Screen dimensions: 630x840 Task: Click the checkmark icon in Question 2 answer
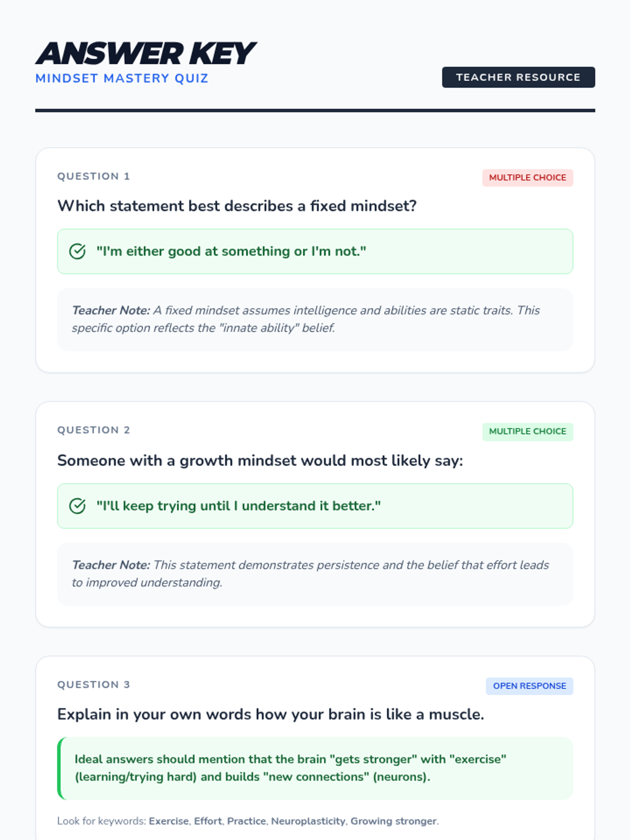[77, 506]
